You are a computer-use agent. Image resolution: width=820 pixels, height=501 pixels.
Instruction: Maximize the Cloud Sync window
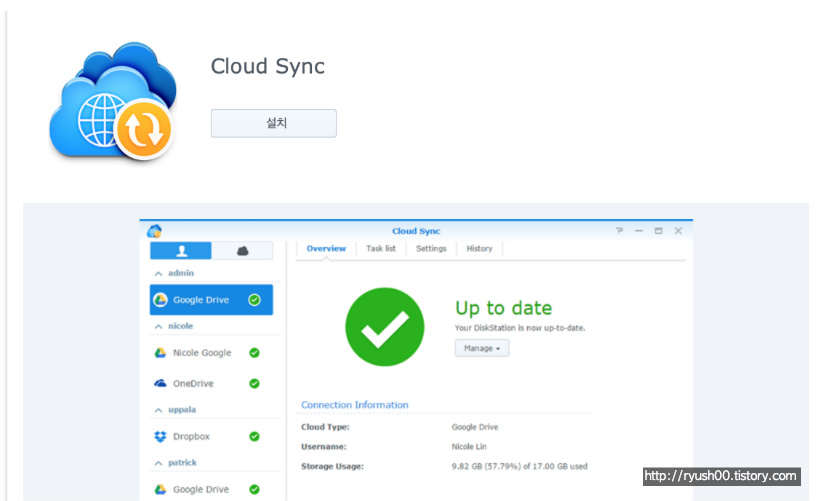coord(658,231)
